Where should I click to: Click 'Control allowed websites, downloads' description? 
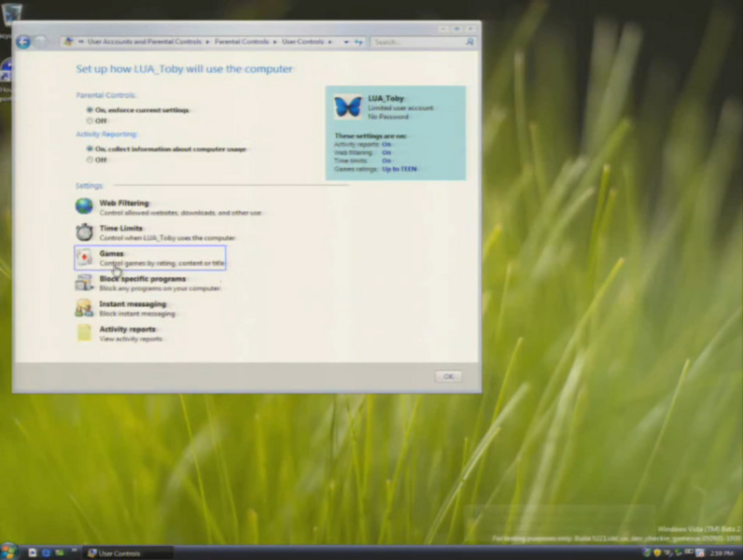(x=180, y=213)
